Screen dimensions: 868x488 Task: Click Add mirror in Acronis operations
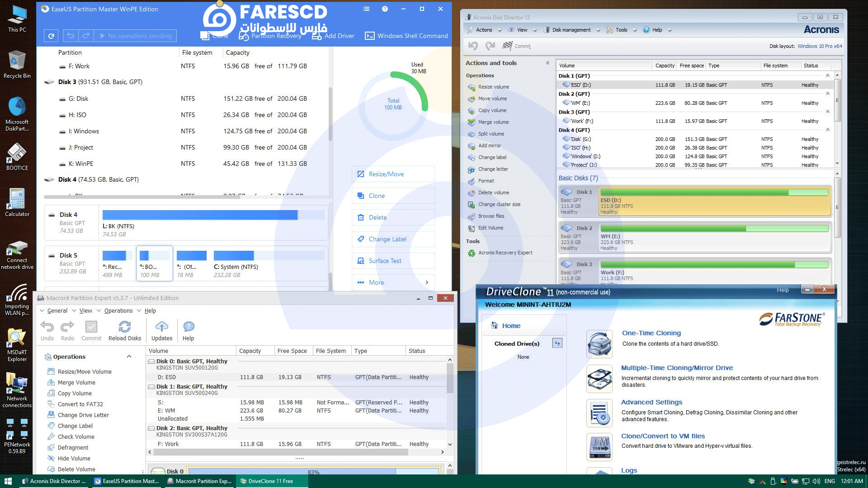[490, 145]
